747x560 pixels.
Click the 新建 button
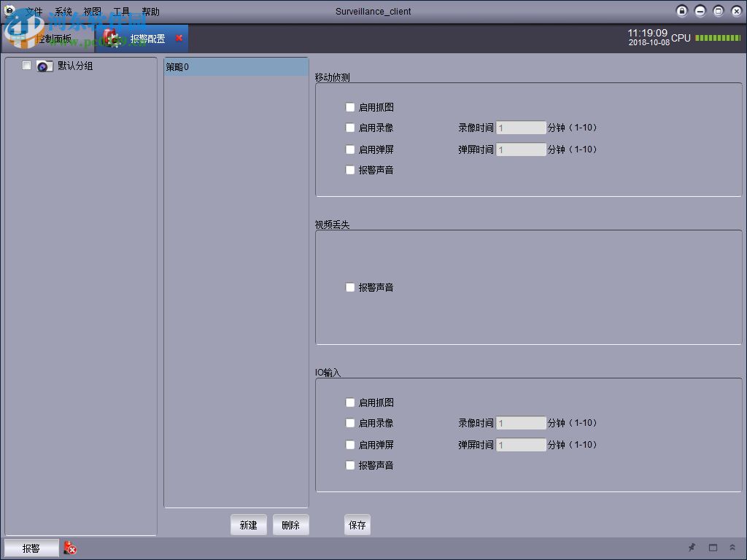coord(249,525)
